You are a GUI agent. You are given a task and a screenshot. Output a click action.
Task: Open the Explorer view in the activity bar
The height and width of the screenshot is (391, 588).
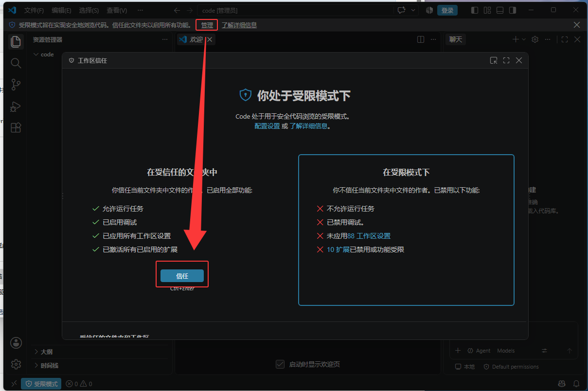click(16, 42)
